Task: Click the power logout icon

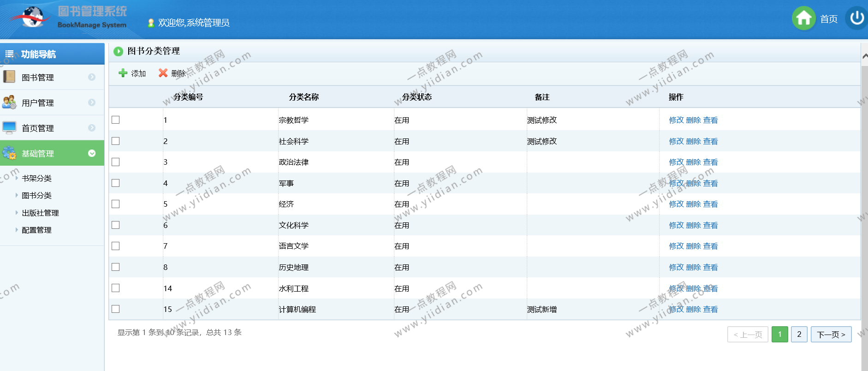Action: point(856,18)
